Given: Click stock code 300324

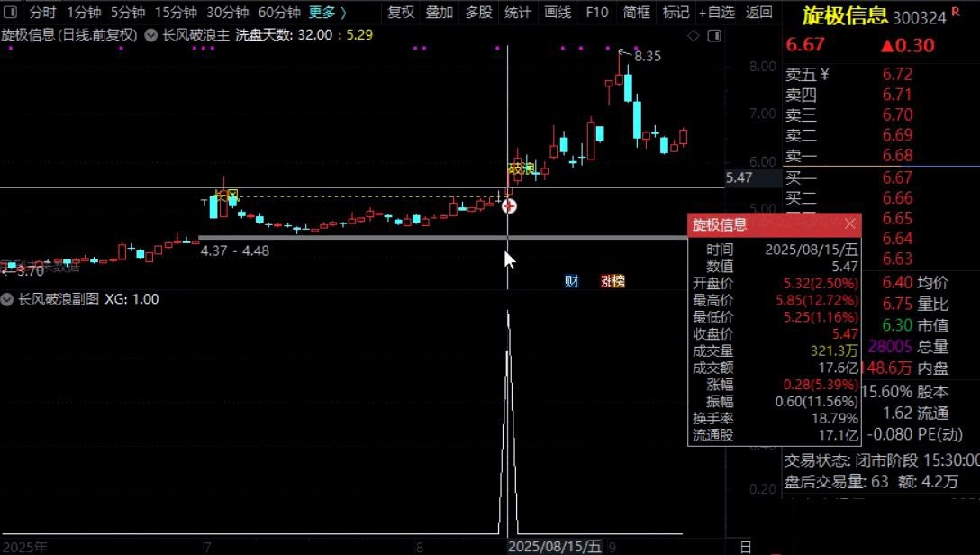Looking at the screenshot, I should click(x=920, y=17).
